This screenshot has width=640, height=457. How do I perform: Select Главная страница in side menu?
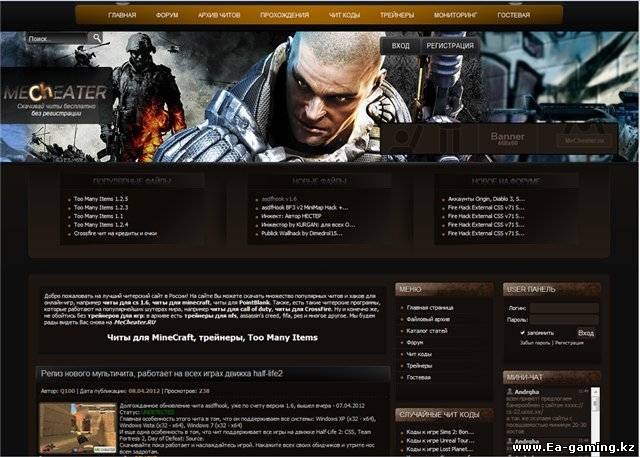point(430,308)
